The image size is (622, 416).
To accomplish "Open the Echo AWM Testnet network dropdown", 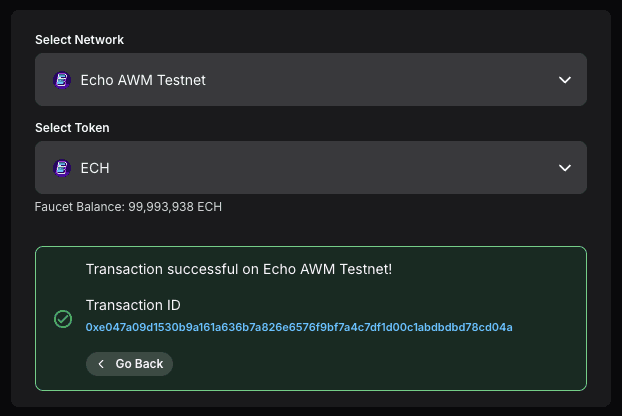I will pyautogui.click(x=310, y=80).
